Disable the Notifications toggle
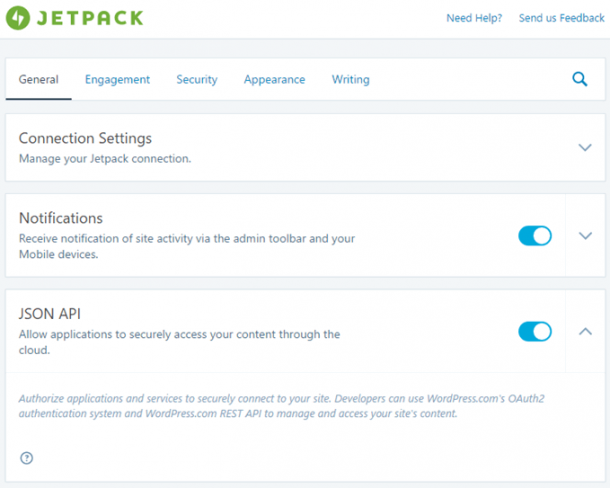610x488 pixels. pyautogui.click(x=535, y=236)
